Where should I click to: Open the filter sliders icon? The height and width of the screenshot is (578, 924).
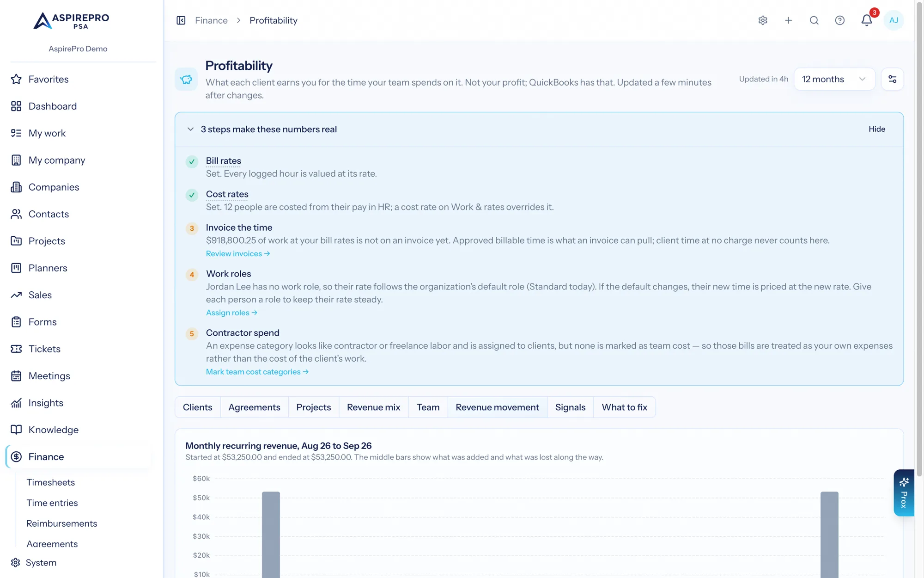click(x=893, y=79)
